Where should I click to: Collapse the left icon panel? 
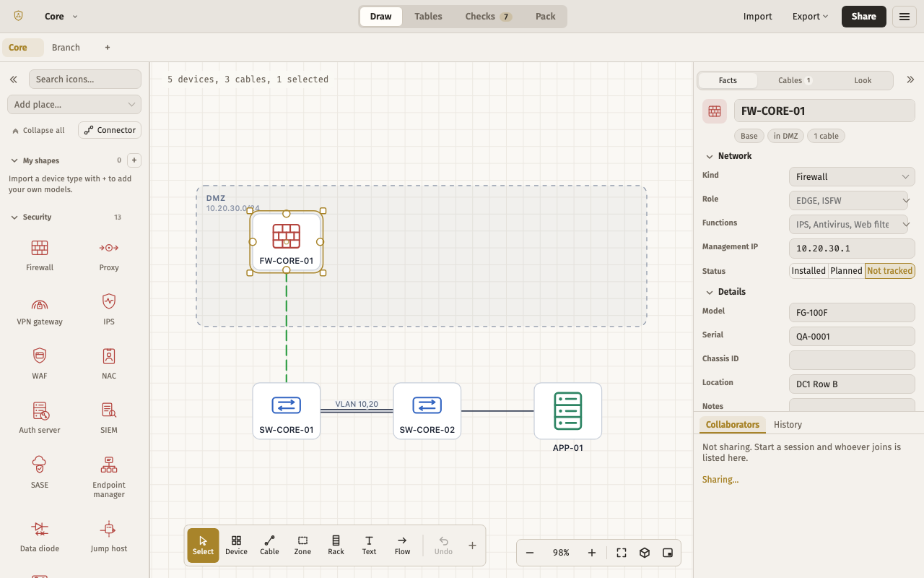pos(14,79)
